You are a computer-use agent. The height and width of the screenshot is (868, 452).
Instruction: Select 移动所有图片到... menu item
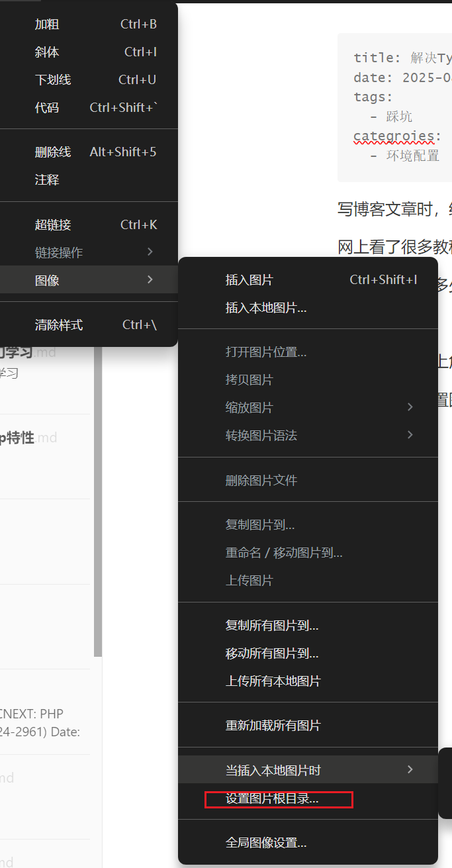272,653
